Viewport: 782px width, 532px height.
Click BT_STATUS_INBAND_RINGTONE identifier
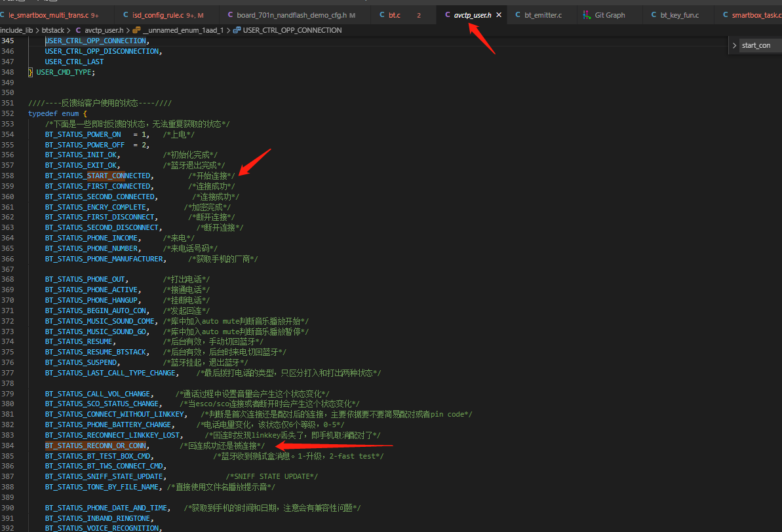pos(98,518)
